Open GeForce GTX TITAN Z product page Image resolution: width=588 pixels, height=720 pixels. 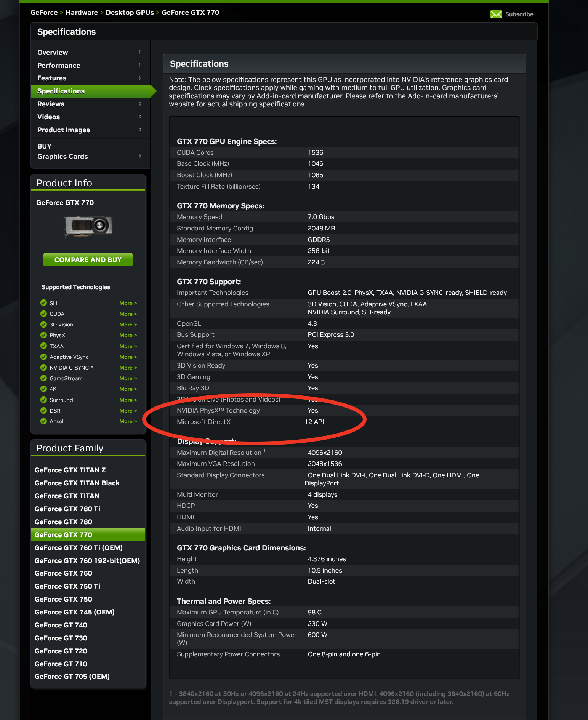(x=70, y=470)
